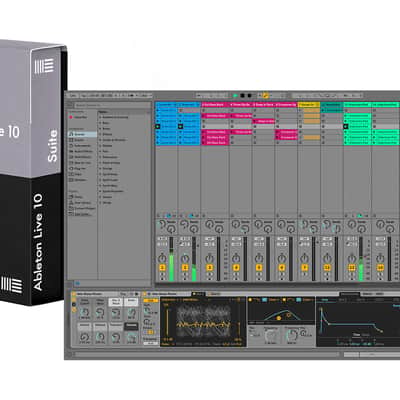The height and width of the screenshot is (400, 400).
Task: Solo track 1 with its Solo button
Action: 162,274
